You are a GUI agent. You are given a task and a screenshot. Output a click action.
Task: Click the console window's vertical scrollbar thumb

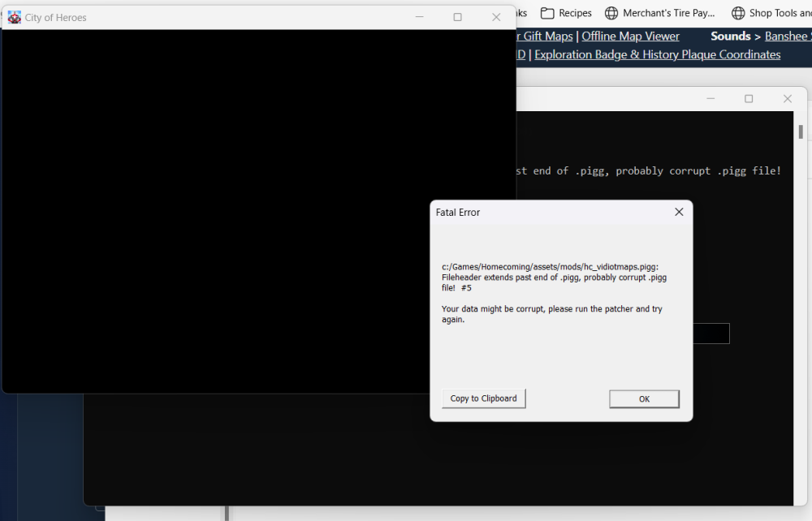pos(801,131)
